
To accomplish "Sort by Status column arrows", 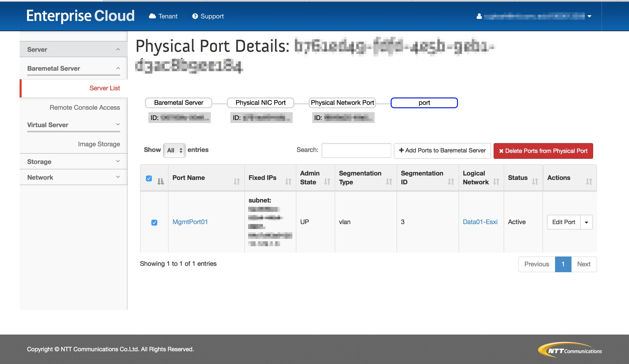I will 535,181.
